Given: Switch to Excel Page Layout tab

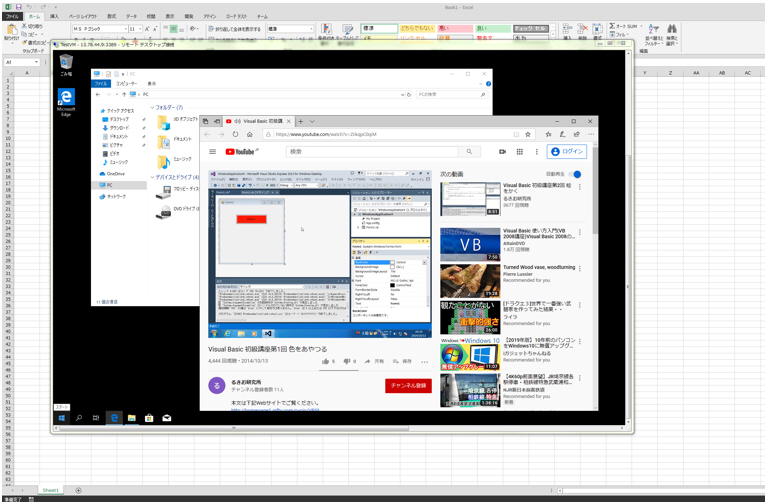Looking at the screenshot, I should pyautogui.click(x=83, y=17).
